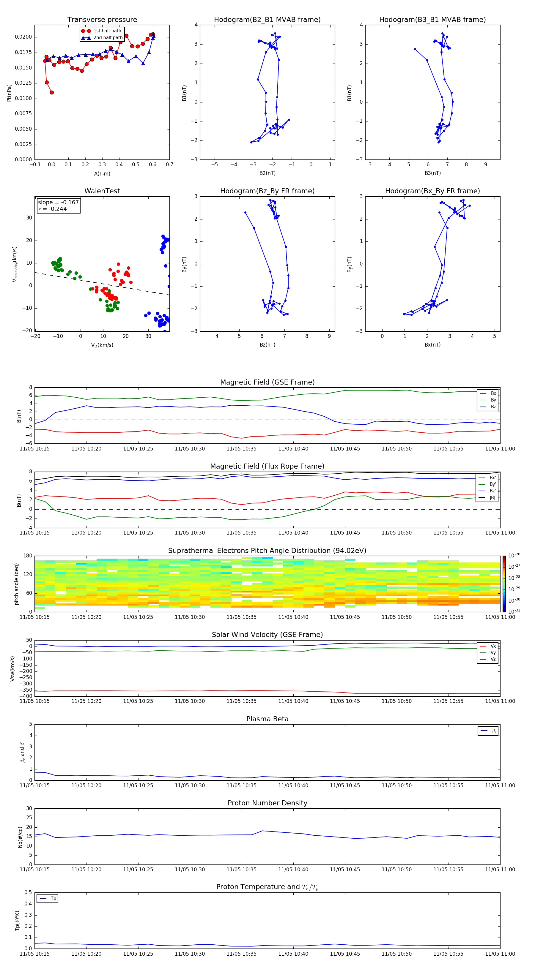Click the 'Vremaining(km/s)' y-axis label
Screen dimensions: 535x980
(x=15, y=264)
